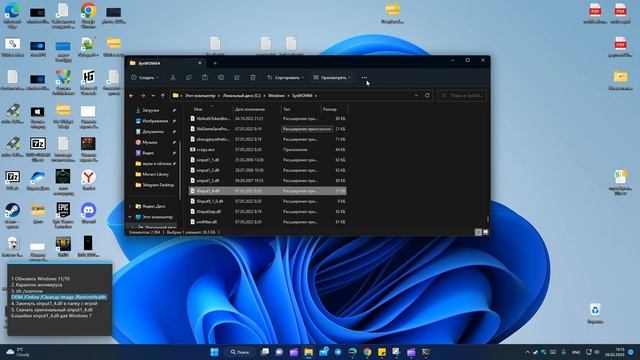Viewport: 640px width, 360px height.
Task: Open the Просмотреть (View) dropdown
Action: [x=332, y=77]
